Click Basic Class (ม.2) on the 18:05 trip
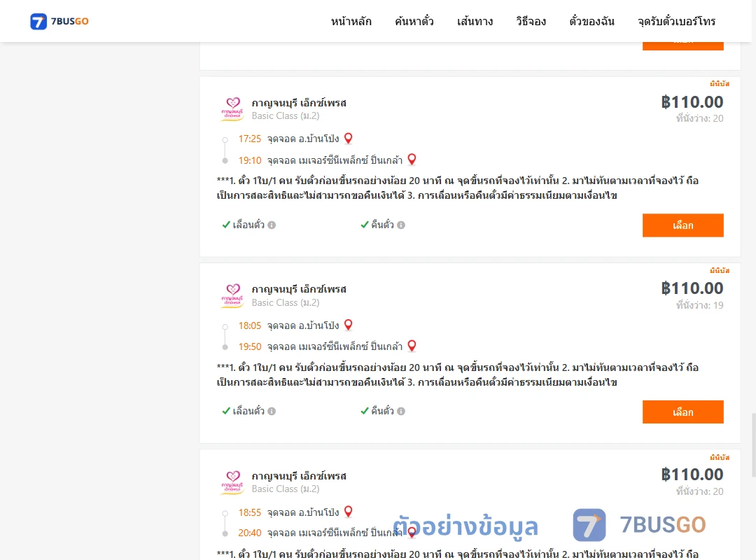The image size is (756, 560). 286,302
